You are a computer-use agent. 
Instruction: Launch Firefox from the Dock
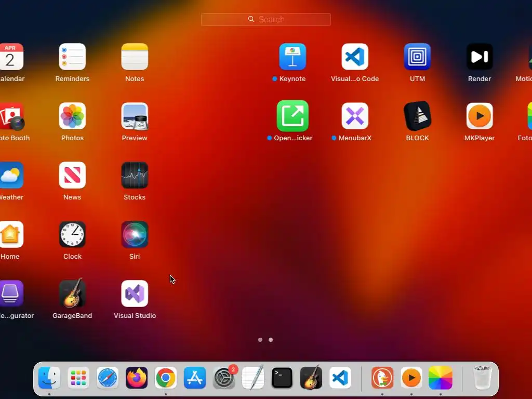(x=137, y=378)
